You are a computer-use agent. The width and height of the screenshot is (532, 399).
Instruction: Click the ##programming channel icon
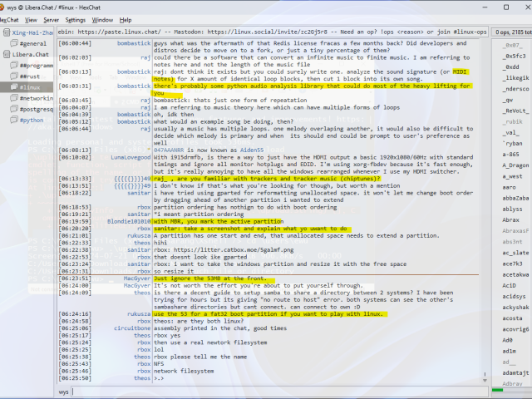click(14, 65)
